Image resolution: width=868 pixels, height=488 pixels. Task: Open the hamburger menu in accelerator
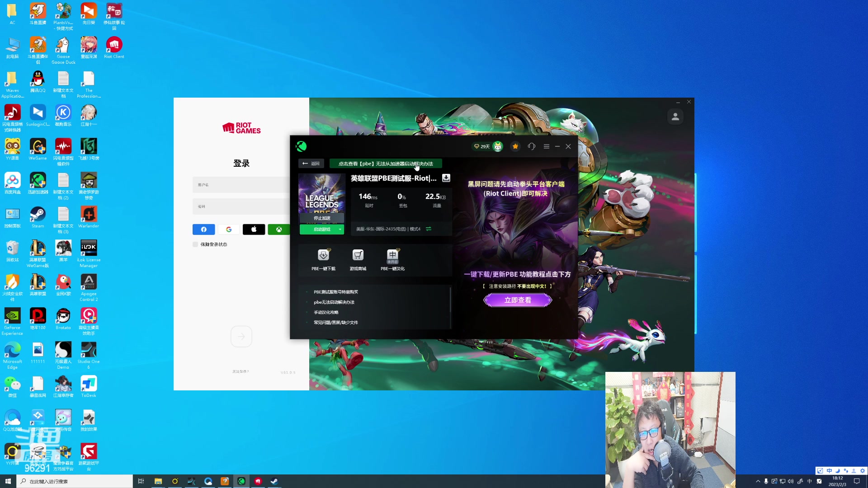click(x=546, y=146)
